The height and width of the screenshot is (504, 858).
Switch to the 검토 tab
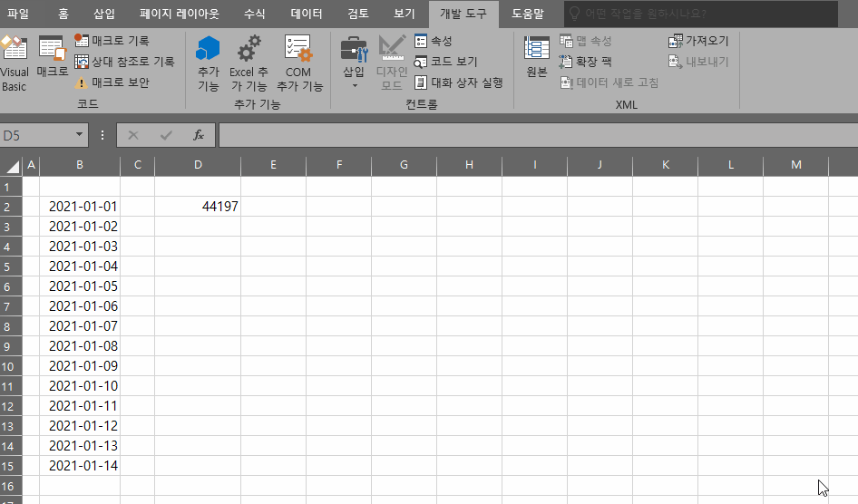358,14
